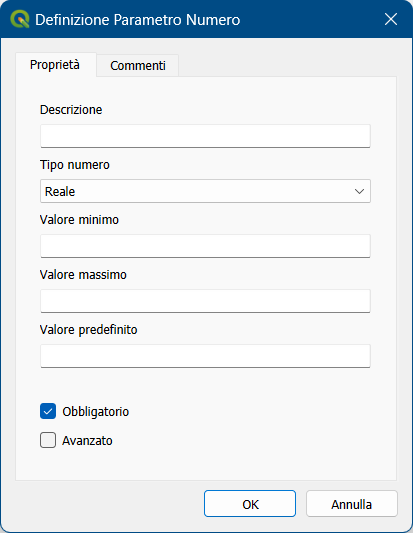
Task: Toggle Avanzato via its text label
Action: pos(87,441)
